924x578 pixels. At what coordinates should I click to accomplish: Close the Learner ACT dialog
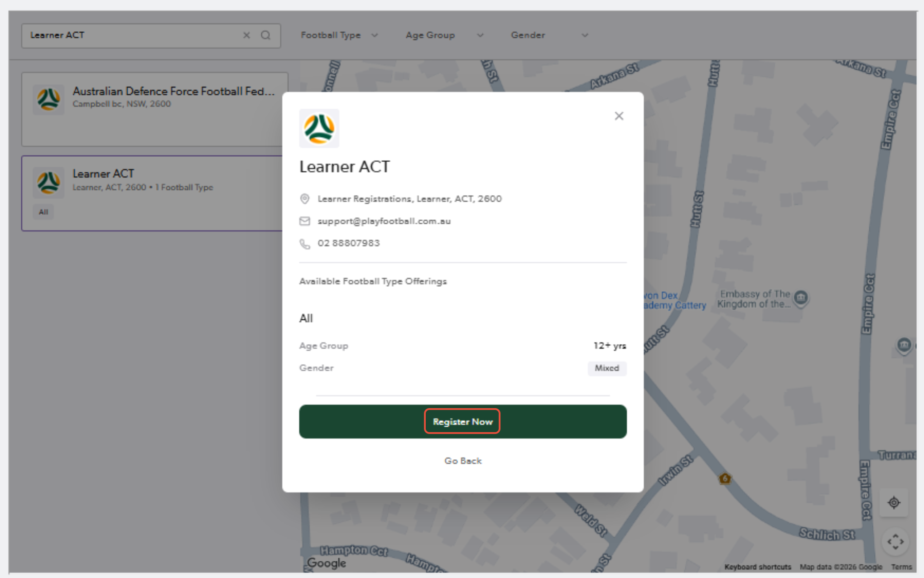click(x=619, y=116)
